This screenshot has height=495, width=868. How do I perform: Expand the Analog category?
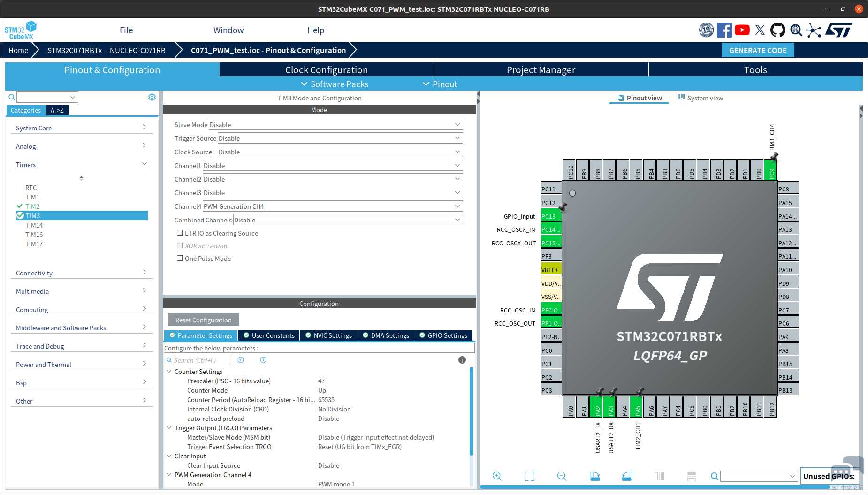(82, 146)
